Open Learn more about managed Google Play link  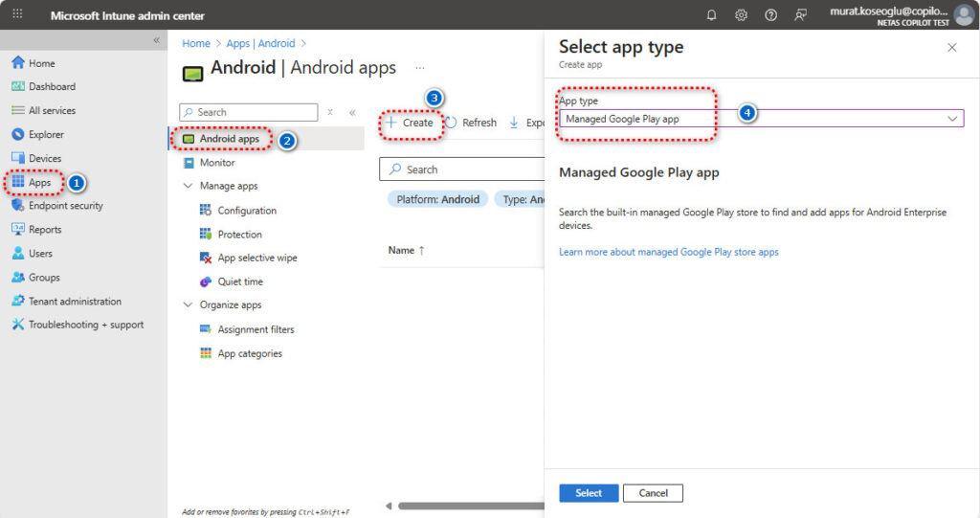click(668, 253)
